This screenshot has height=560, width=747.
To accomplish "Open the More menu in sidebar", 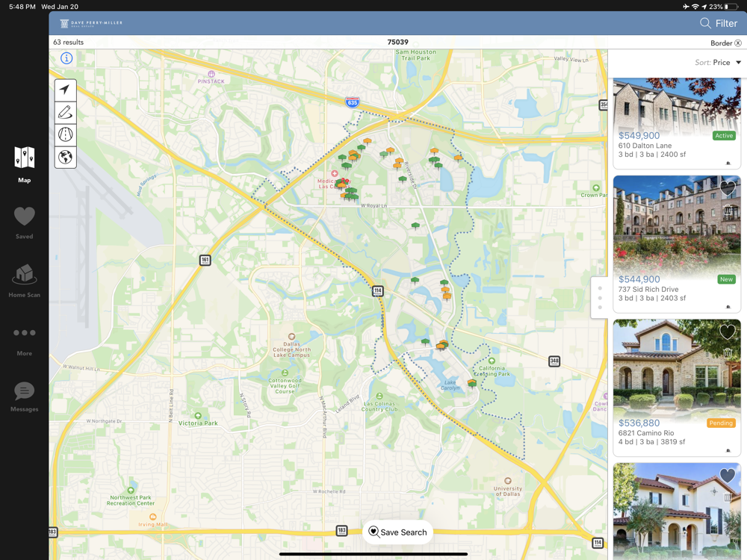I will [25, 341].
